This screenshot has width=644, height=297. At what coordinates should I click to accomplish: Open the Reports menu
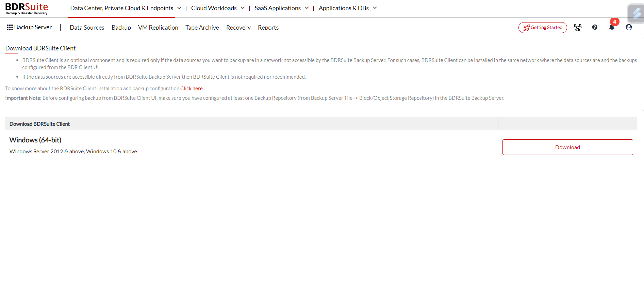tap(268, 28)
